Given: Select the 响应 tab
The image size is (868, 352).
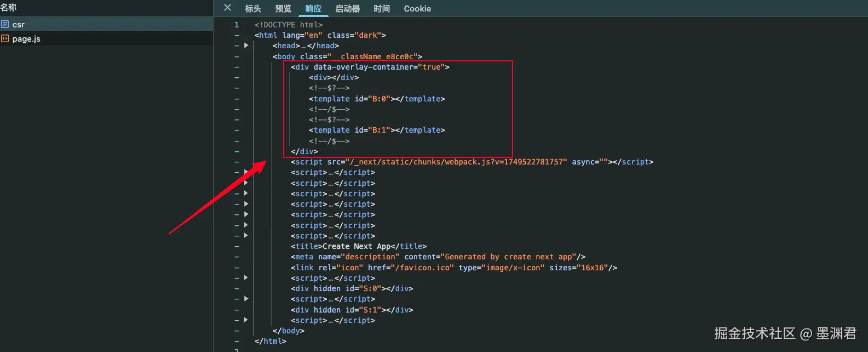Looking at the screenshot, I should click(313, 9).
